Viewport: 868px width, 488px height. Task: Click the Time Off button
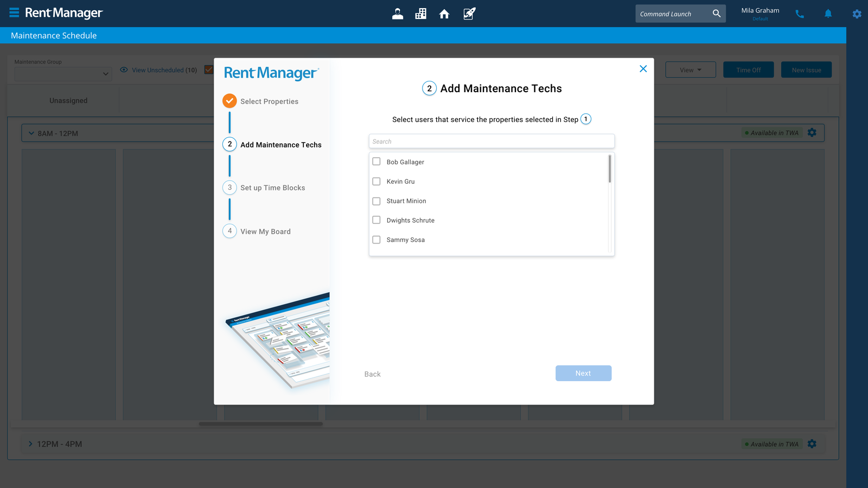[749, 70]
